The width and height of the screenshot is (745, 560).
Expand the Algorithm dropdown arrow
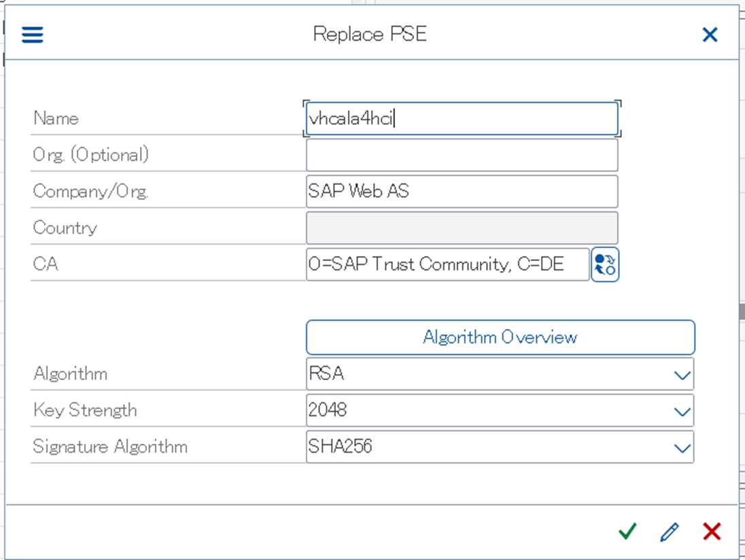tap(682, 375)
